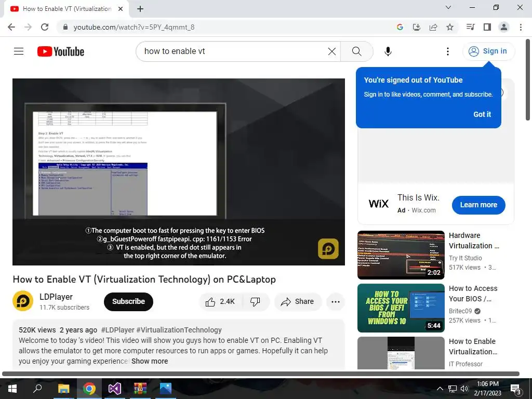Click Try It Studio channel name
532x399 pixels.
(x=465, y=258)
